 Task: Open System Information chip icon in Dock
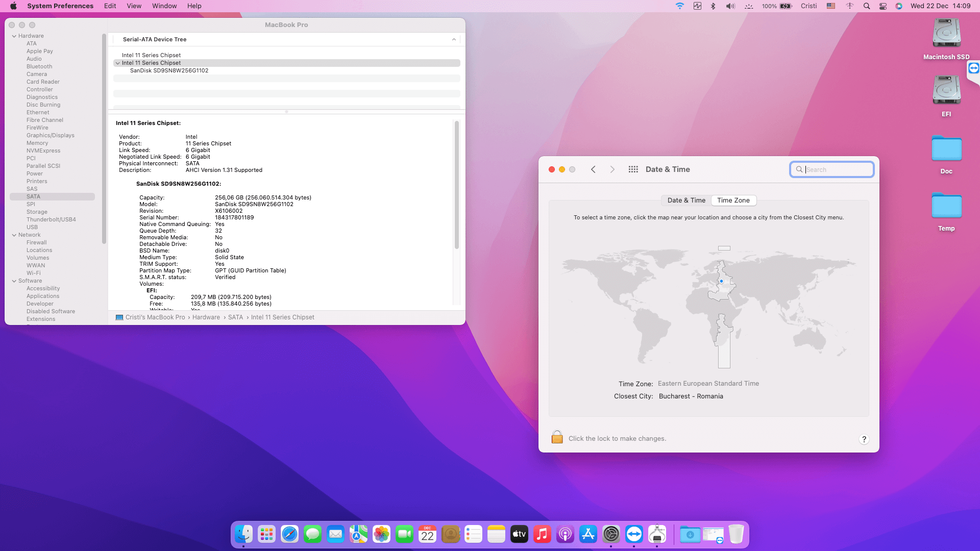coord(657,534)
